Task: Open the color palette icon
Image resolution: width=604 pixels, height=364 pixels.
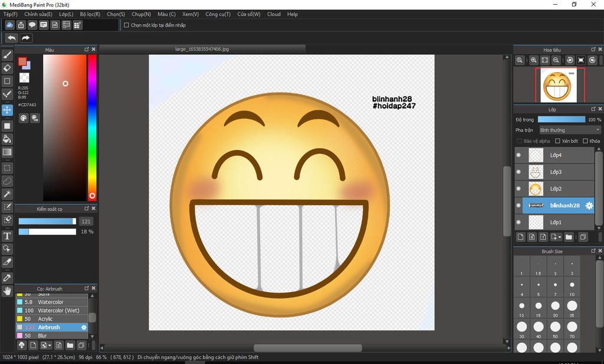Action: pos(24,118)
